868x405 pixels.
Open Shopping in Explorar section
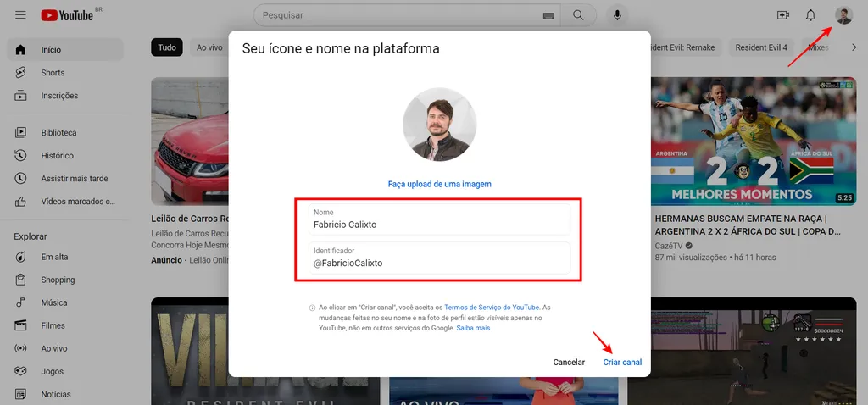tap(64, 280)
